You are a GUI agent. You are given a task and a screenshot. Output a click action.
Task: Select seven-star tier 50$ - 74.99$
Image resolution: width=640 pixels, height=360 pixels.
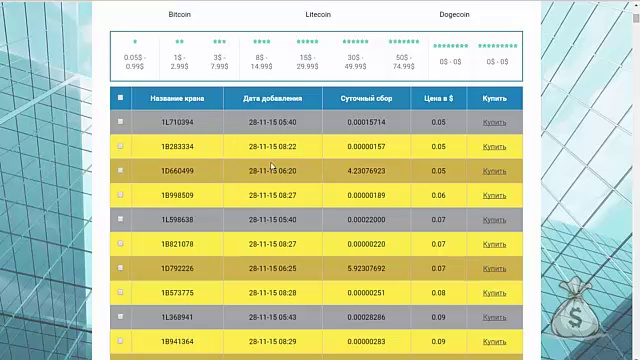pyautogui.click(x=404, y=55)
